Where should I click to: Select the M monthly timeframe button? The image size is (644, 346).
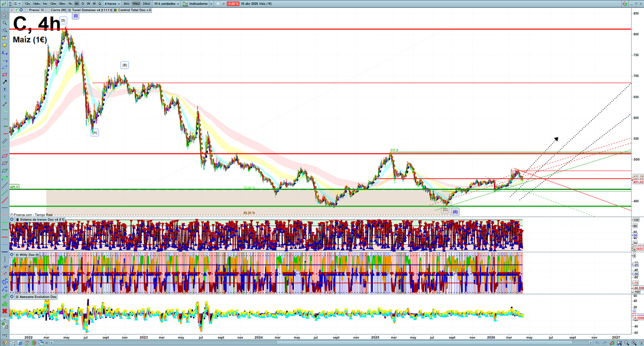[94, 4]
